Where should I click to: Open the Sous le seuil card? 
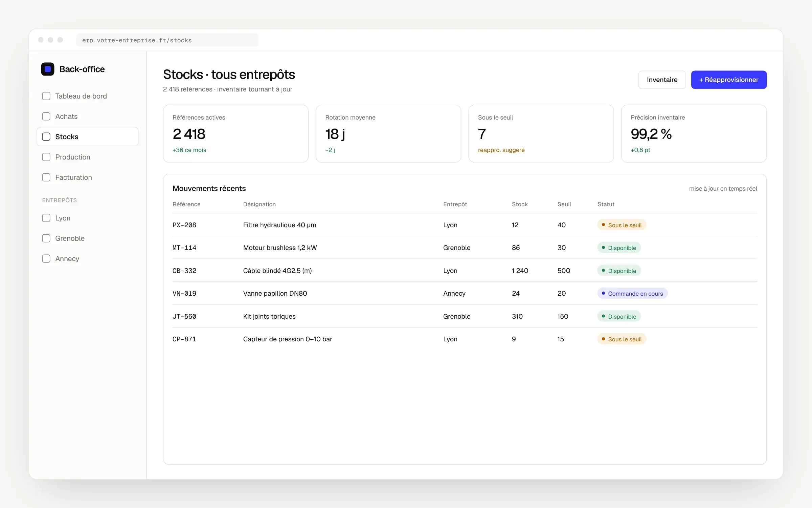541,133
